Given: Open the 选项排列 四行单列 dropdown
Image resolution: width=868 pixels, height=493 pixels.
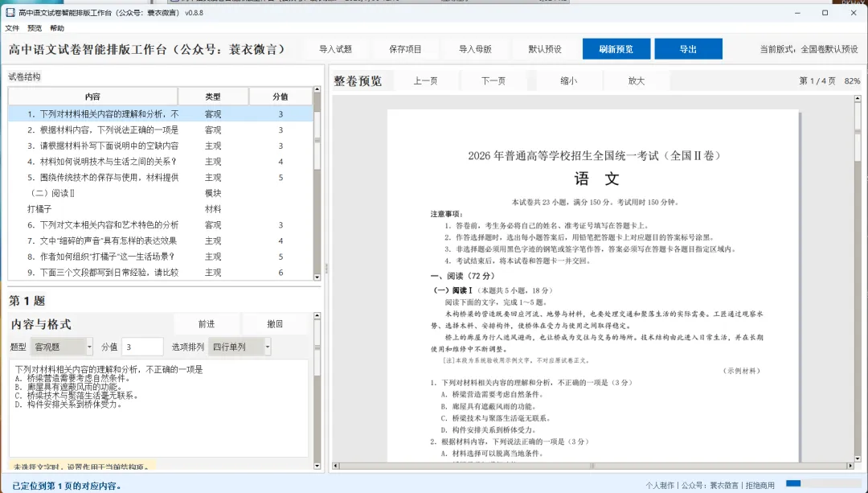Looking at the screenshot, I should pyautogui.click(x=240, y=347).
